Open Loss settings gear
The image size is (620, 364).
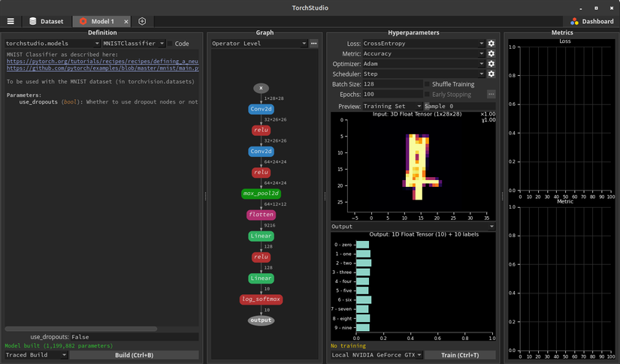pos(491,44)
